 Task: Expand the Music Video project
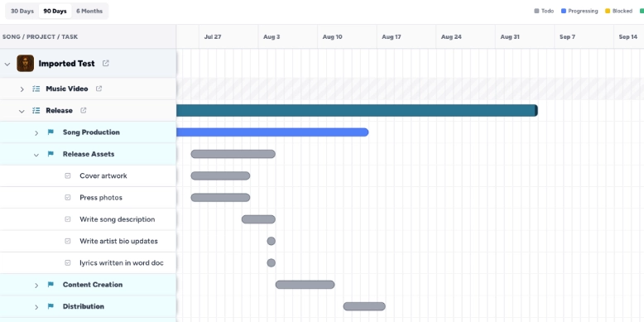pos(22,89)
